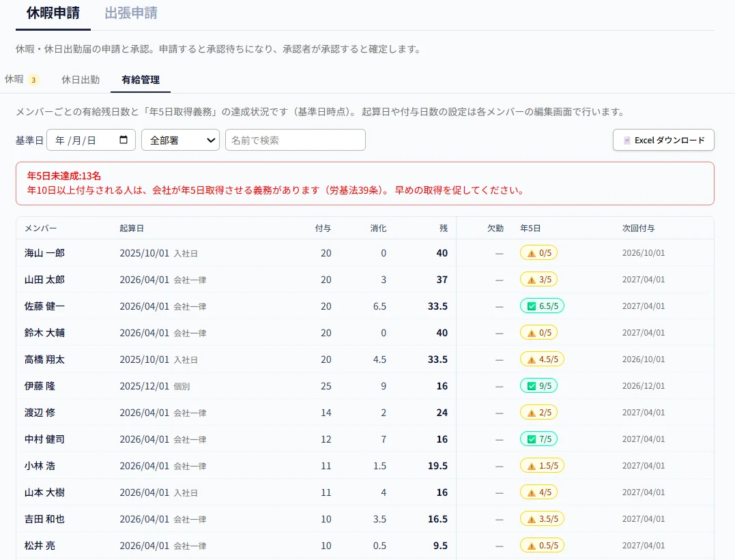Click the 年5日未達成:13名 alert heading
735x560 pixels.
[63, 176]
